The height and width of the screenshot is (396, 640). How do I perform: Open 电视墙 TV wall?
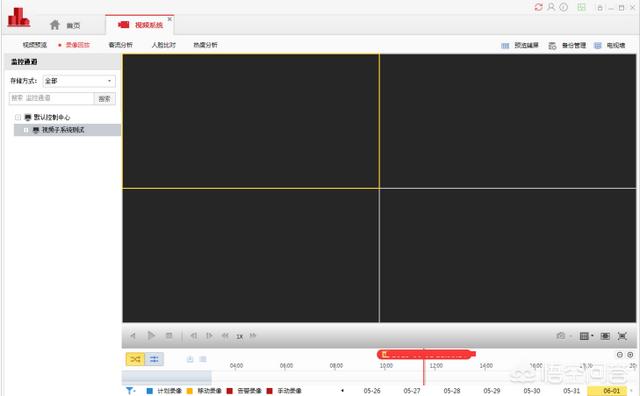pyautogui.click(x=609, y=45)
